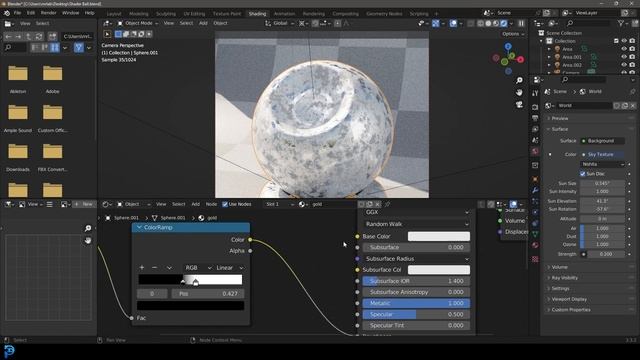The width and height of the screenshot is (640, 360).
Task: Open ColorRamp Linear interpolation dropdown
Action: coord(229,268)
